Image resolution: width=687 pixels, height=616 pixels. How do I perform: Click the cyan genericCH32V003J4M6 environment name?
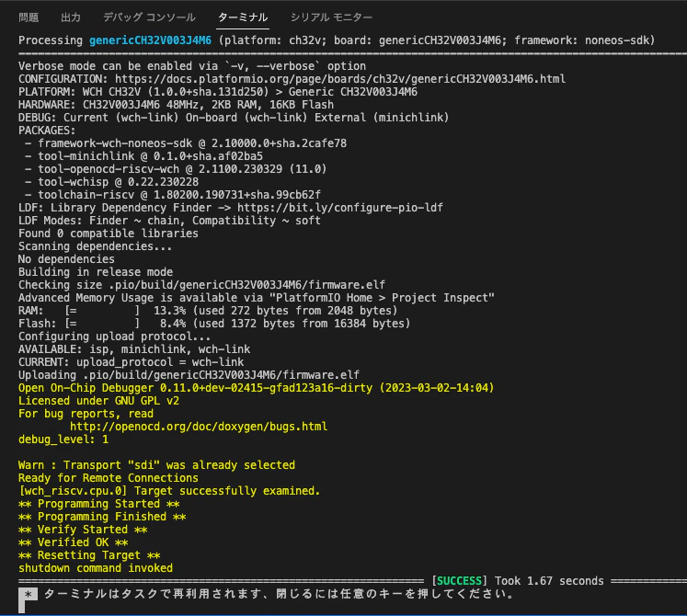(x=150, y=40)
